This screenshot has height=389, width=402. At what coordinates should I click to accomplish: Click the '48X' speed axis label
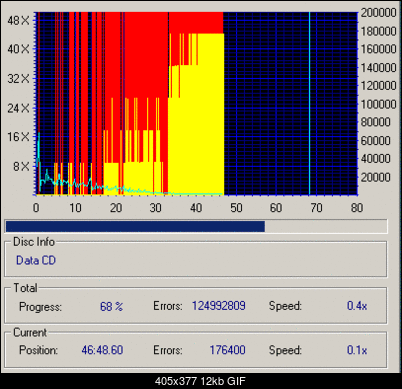[x=18, y=21]
